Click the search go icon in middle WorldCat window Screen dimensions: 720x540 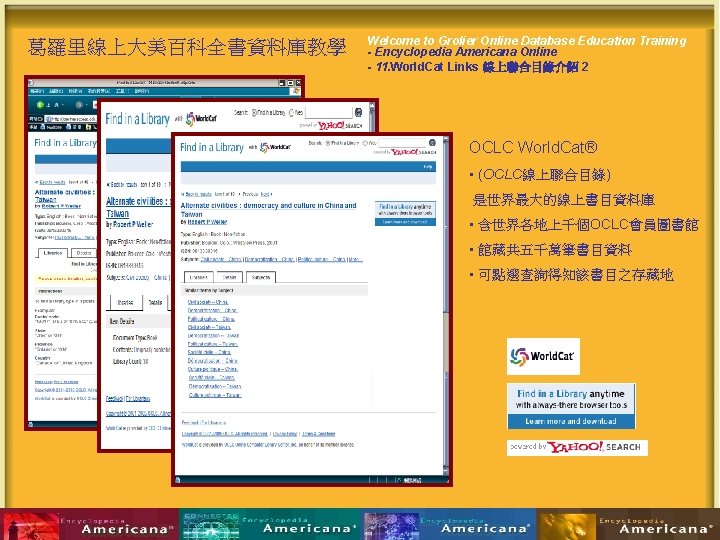tap(359, 112)
